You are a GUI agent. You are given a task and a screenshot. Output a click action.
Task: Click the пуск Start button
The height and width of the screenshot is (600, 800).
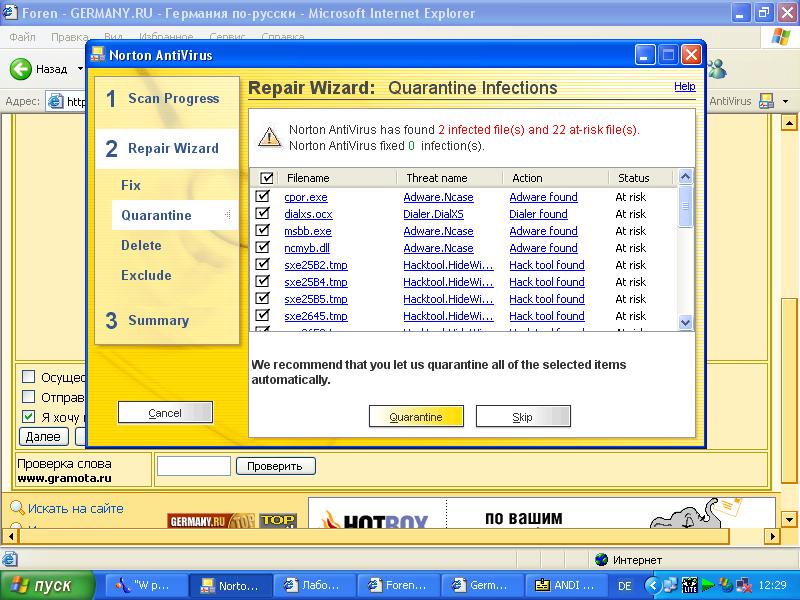pos(47,585)
